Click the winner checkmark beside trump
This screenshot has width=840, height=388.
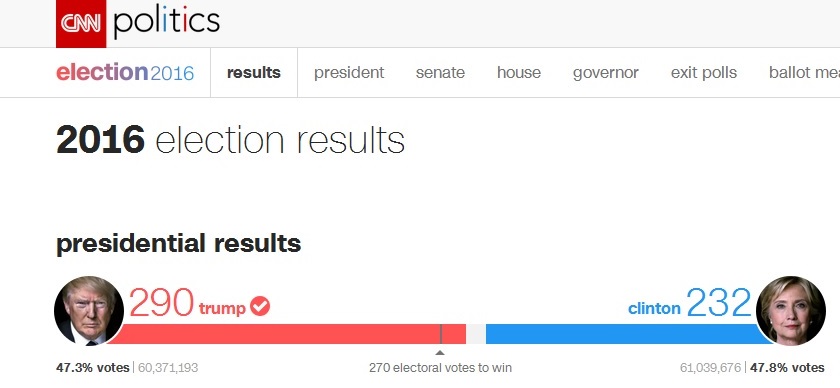click(x=260, y=307)
